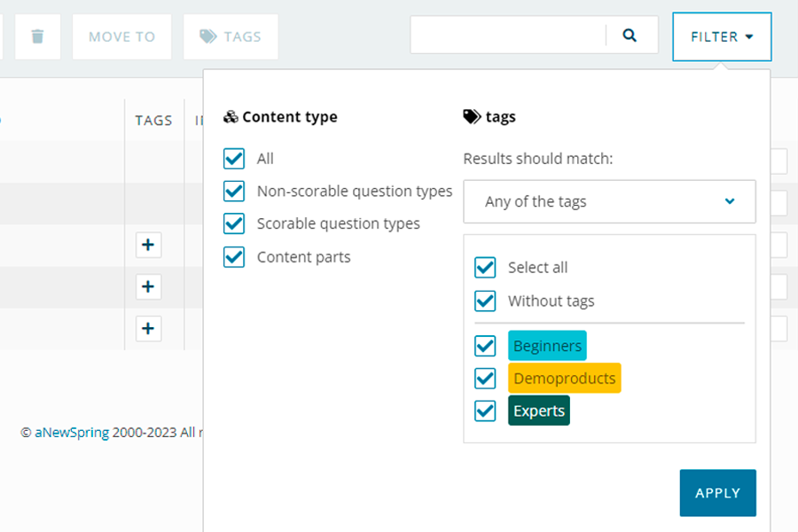Expand the 'Any of the tags' dropdown
Viewport: 798px width, 532px height.
point(609,201)
